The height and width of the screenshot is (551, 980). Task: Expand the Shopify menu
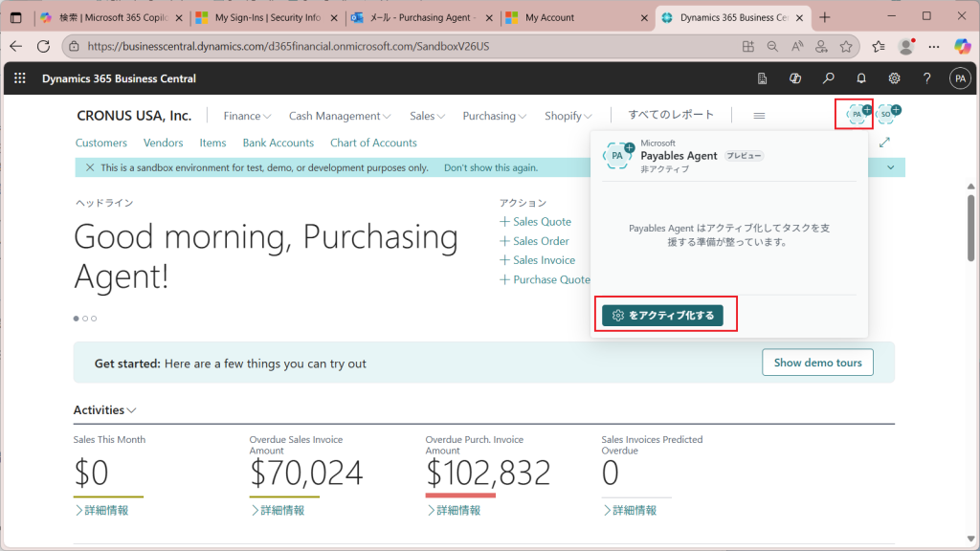click(568, 116)
